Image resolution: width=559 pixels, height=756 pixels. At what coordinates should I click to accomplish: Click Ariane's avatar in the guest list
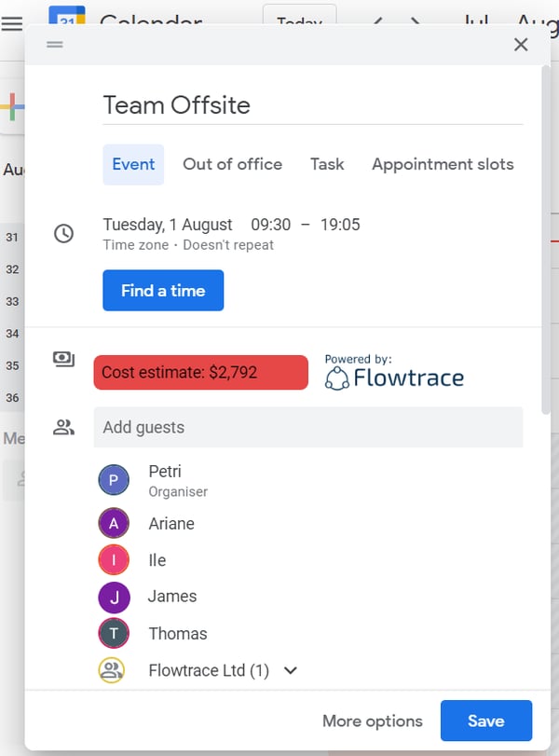click(113, 524)
